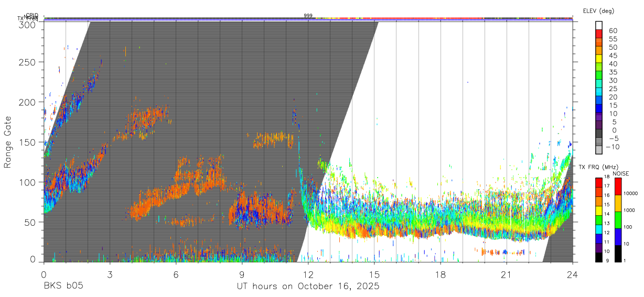
Task: Click the "100" tick on the Range Gate axis
Action: point(26,182)
